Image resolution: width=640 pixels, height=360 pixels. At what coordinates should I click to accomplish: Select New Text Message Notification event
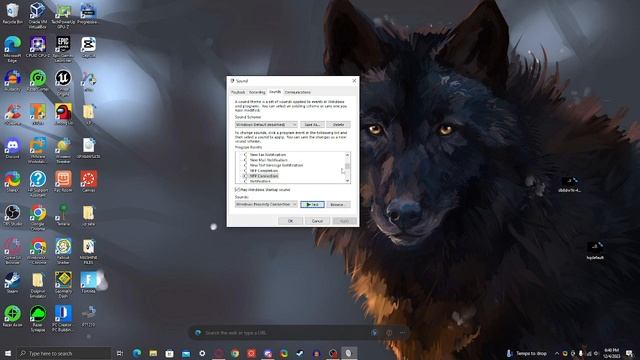point(276,165)
